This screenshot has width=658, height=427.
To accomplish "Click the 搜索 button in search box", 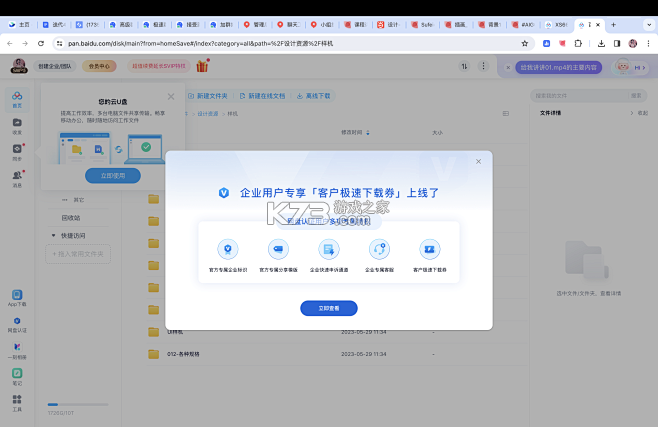I will 636,96.
